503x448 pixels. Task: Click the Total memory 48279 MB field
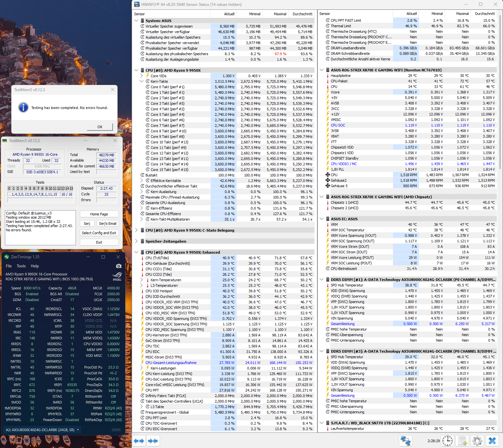pos(106,155)
